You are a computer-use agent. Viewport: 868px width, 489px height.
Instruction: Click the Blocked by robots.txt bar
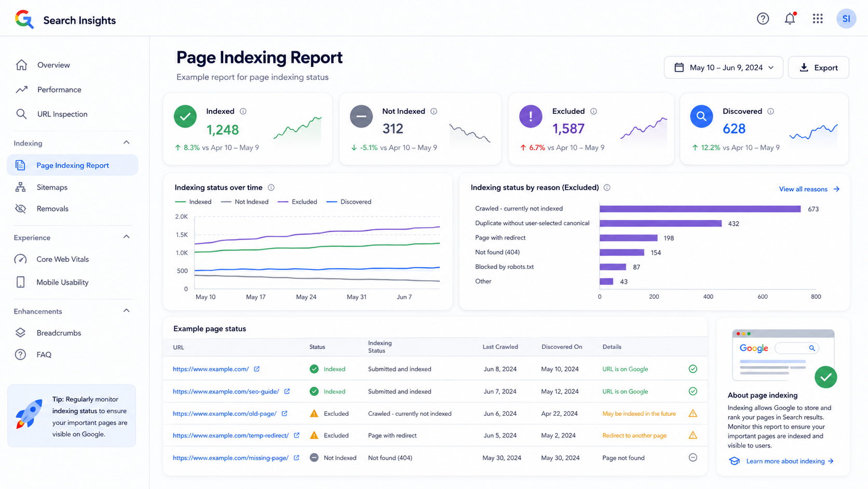(613, 267)
